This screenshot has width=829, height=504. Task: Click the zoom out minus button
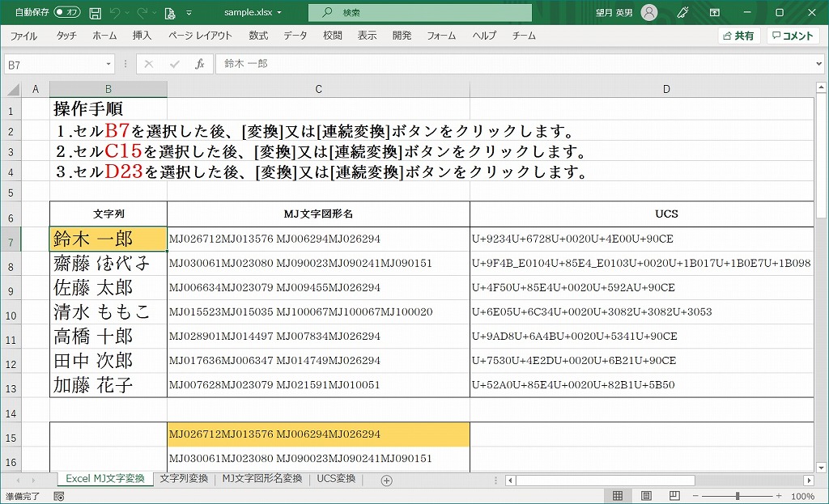[x=695, y=496]
